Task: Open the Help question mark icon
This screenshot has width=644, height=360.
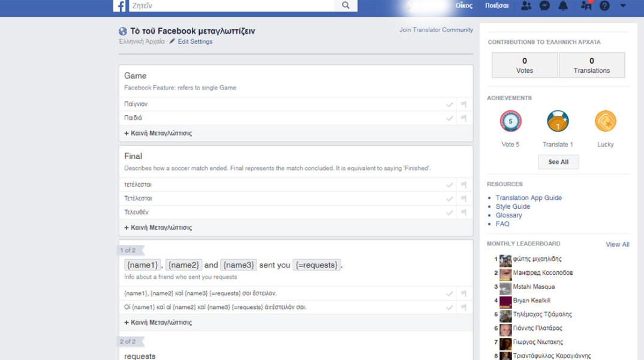Action: 604,6
